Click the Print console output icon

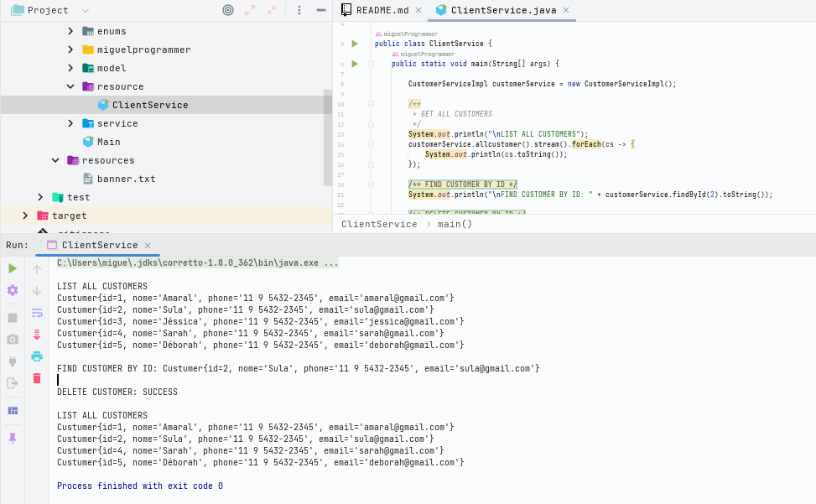click(37, 356)
